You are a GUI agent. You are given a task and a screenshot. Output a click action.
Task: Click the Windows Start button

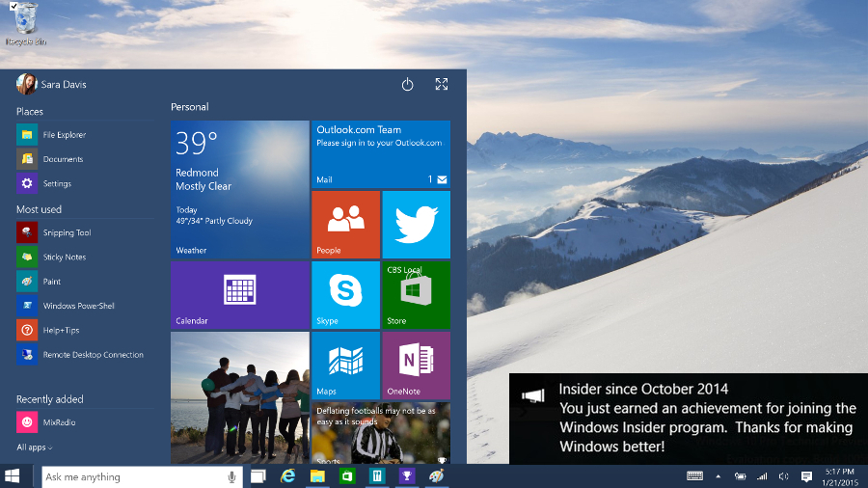click(14, 476)
